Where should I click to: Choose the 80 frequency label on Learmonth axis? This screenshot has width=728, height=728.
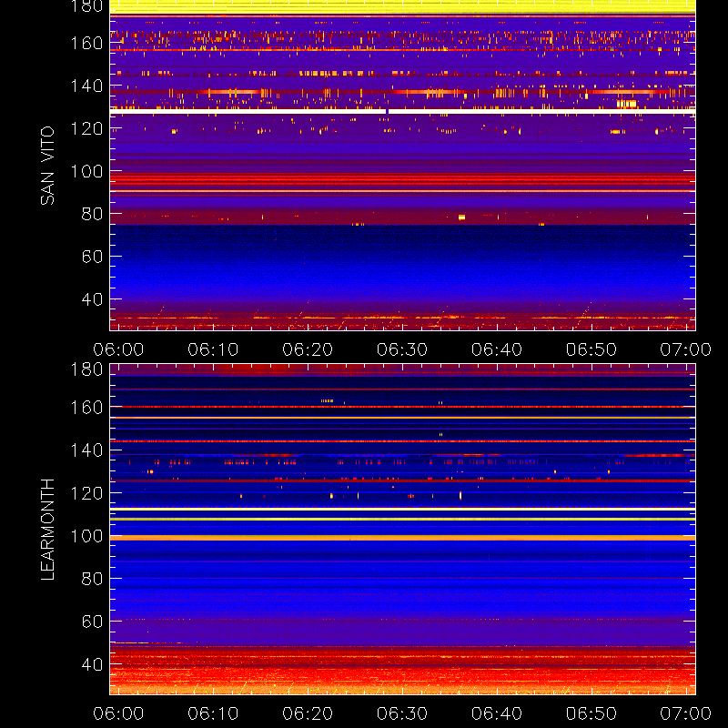tap(92, 579)
